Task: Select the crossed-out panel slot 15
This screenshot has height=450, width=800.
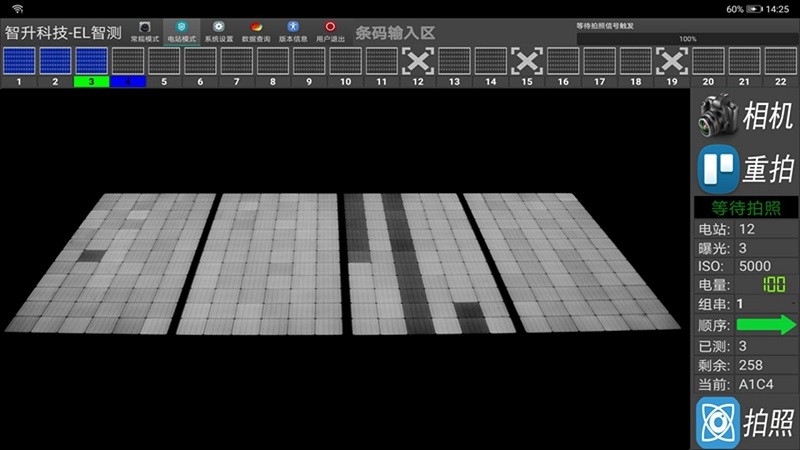Action: (527, 62)
